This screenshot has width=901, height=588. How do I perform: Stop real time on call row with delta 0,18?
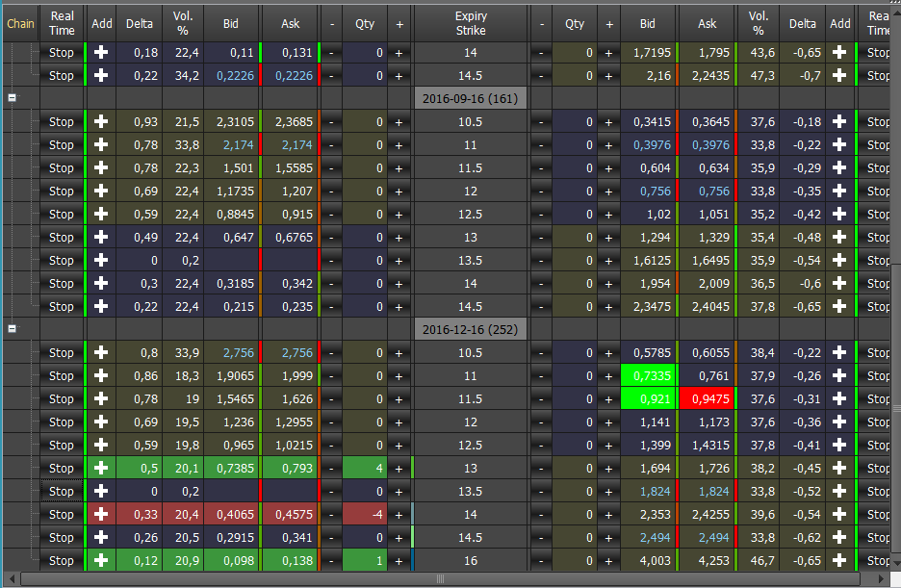point(62,52)
